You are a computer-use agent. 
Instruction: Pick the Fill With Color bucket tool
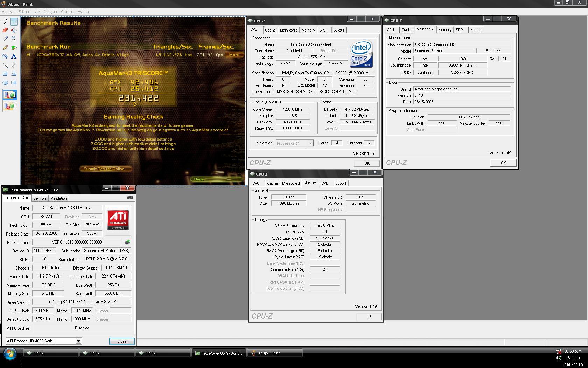pyautogui.click(x=14, y=30)
